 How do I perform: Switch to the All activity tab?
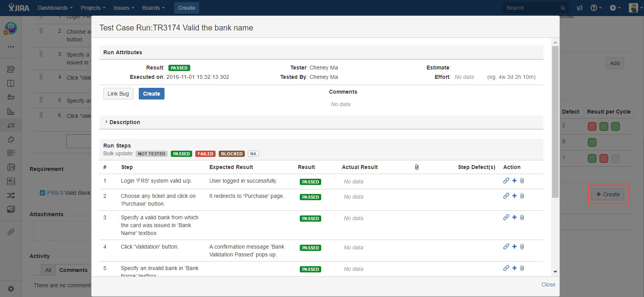pos(48,270)
